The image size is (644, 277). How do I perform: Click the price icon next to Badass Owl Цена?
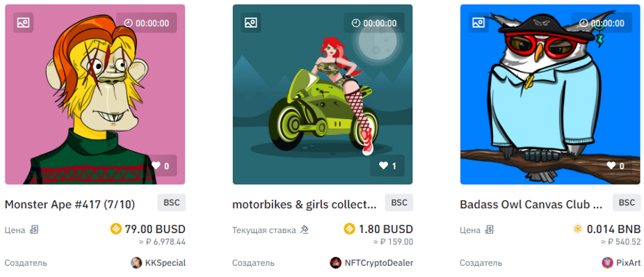tap(489, 230)
